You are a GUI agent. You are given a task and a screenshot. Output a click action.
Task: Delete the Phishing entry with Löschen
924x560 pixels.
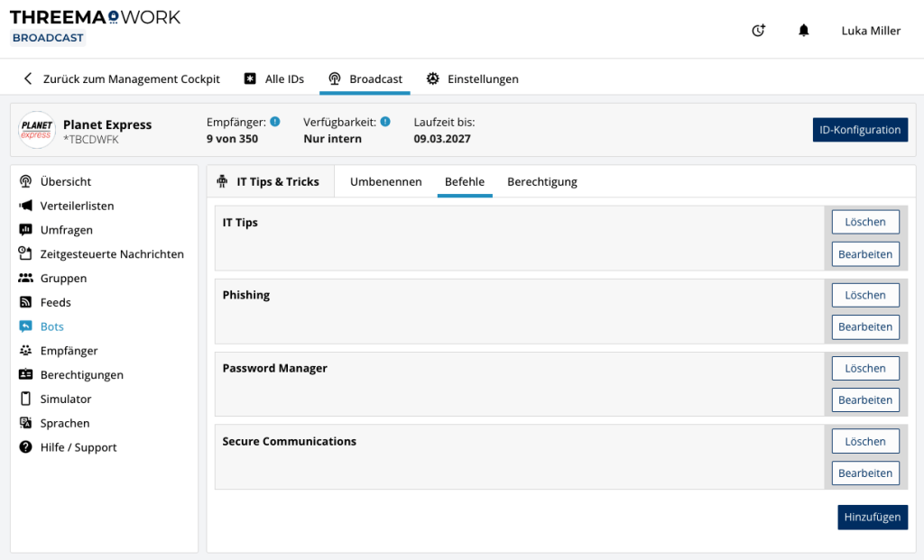click(864, 294)
